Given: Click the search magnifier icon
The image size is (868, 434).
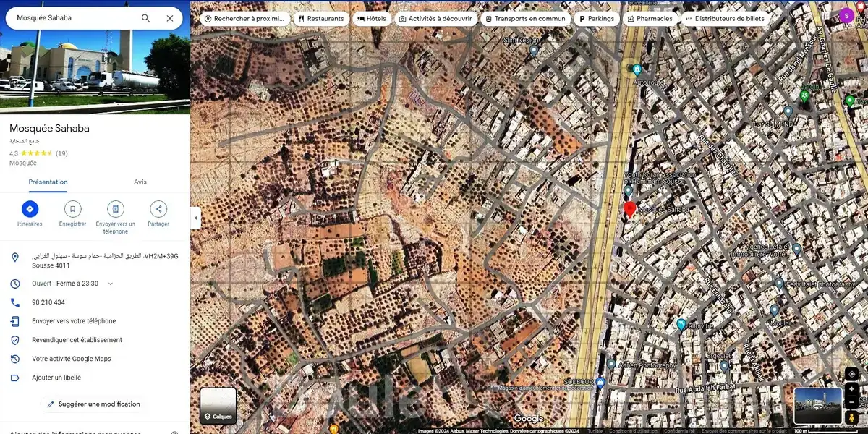Looking at the screenshot, I should tap(145, 18).
